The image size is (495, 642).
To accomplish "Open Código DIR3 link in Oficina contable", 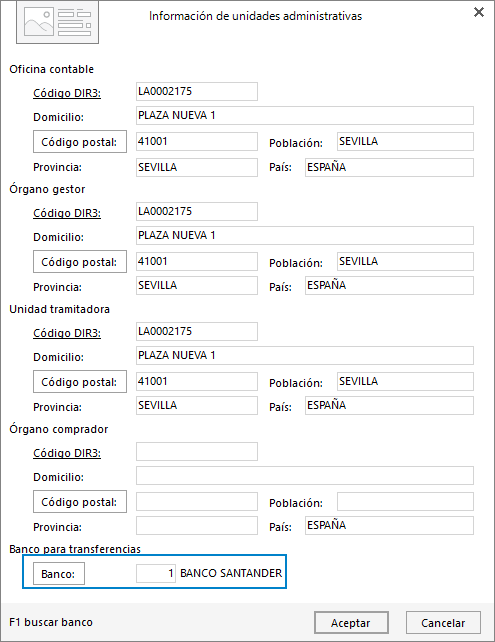I will click(x=67, y=93).
